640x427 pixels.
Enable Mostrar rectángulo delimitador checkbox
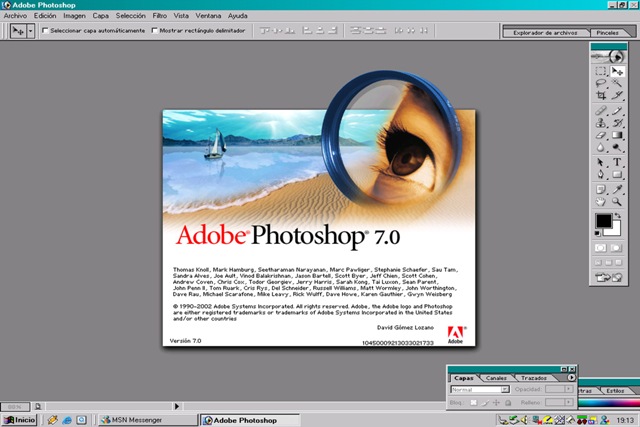pos(154,31)
